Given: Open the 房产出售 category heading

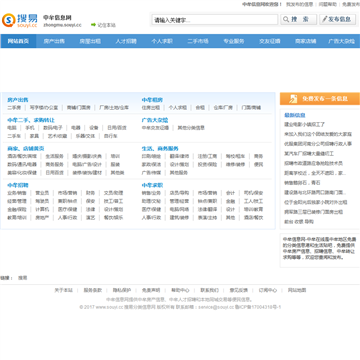Looking at the screenshot, I should pyautogui.click(x=18, y=100).
